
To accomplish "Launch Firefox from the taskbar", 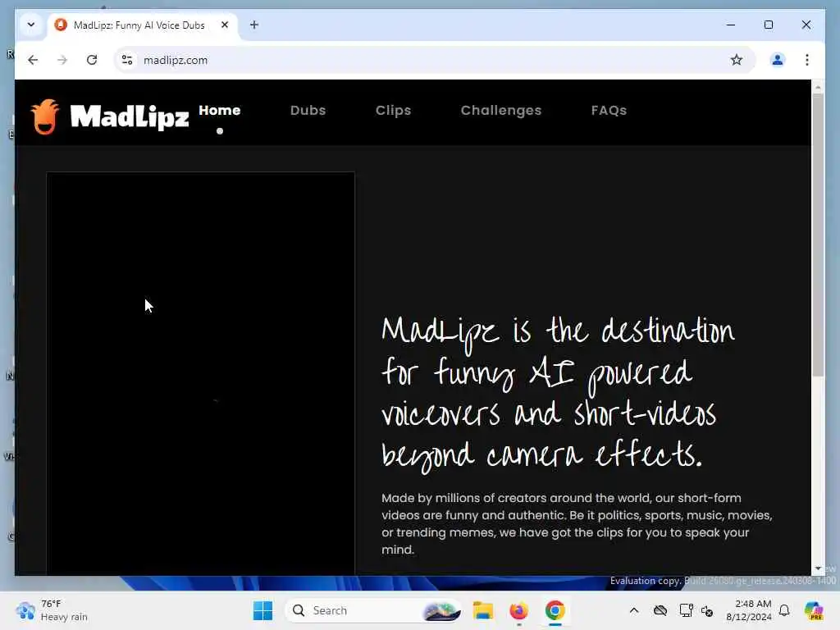I will pos(518,610).
